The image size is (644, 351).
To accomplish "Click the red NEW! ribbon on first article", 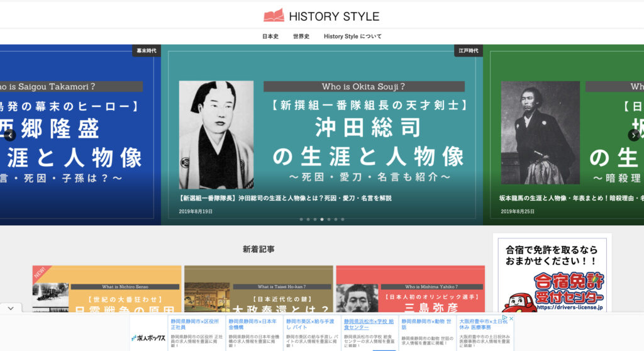I will (x=40, y=273).
